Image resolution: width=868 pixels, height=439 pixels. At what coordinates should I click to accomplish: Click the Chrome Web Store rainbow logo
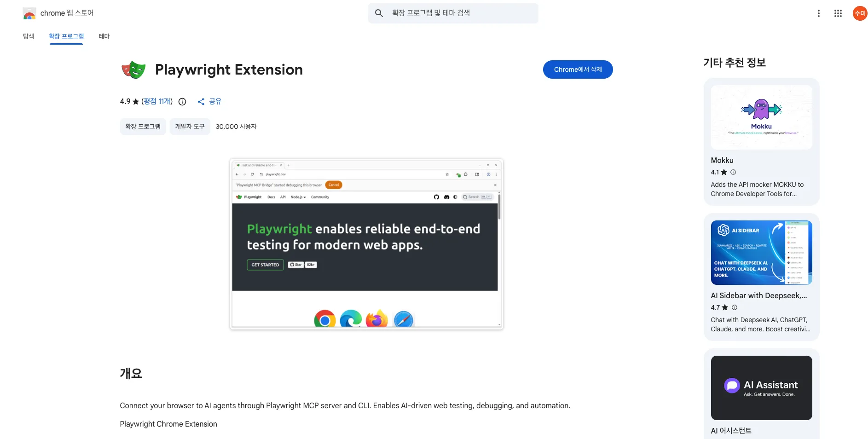[29, 13]
